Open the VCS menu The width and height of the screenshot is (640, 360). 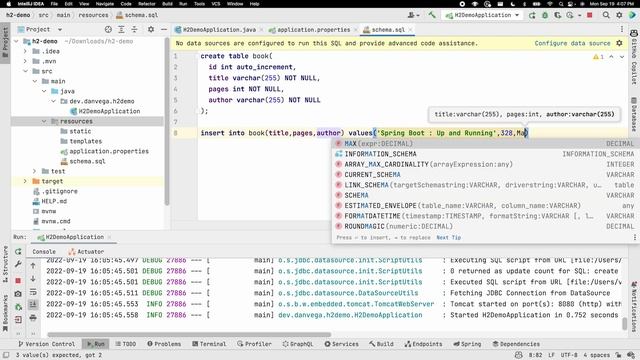coord(216,4)
